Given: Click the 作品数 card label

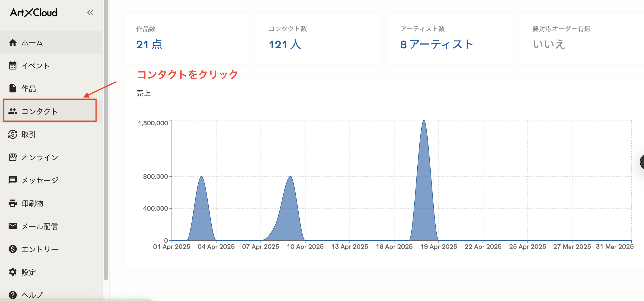Looking at the screenshot, I should tap(146, 29).
